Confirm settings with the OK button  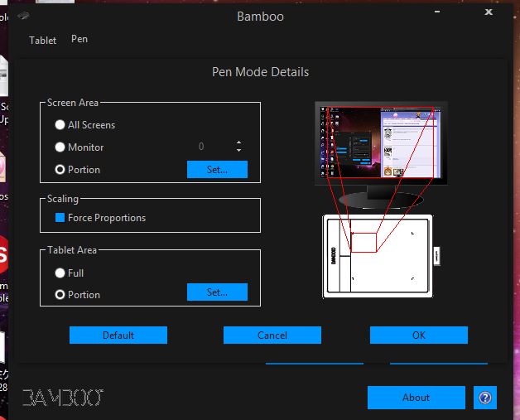click(419, 335)
